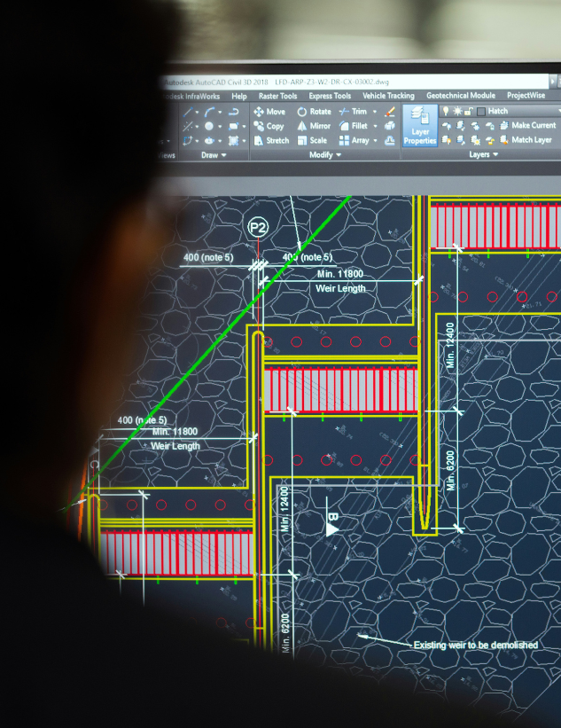
Task: Open the Fillet dropdown arrow
Action: tap(375, 126)
